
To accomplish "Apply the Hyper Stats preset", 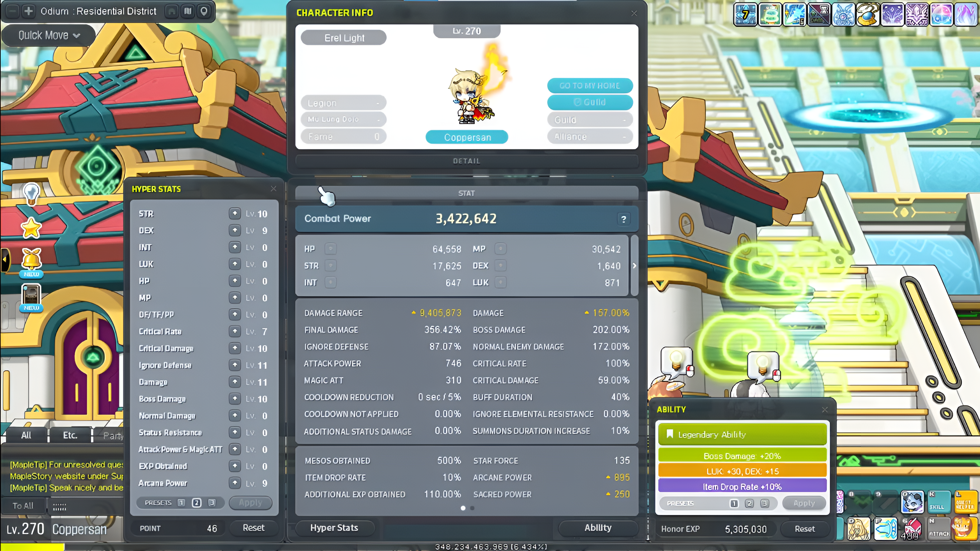I will pyautogui.click(x=251, y=503).
